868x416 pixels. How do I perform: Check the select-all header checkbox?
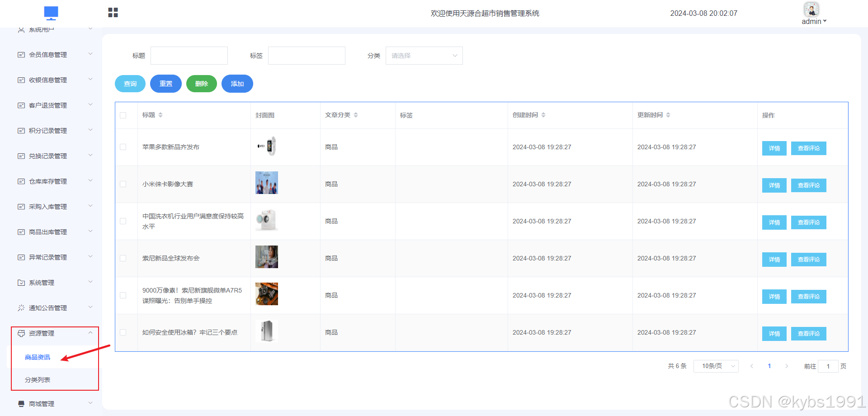(123, 115)
